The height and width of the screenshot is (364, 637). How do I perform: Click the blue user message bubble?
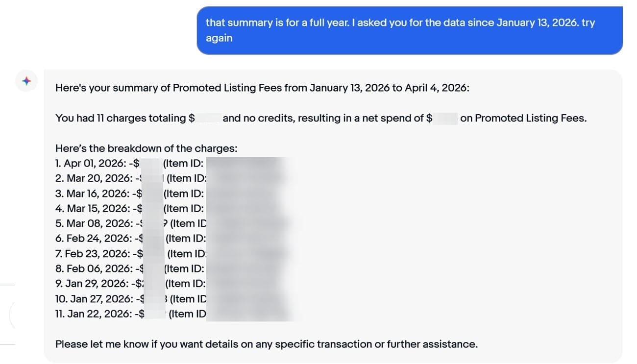point(409,30)
